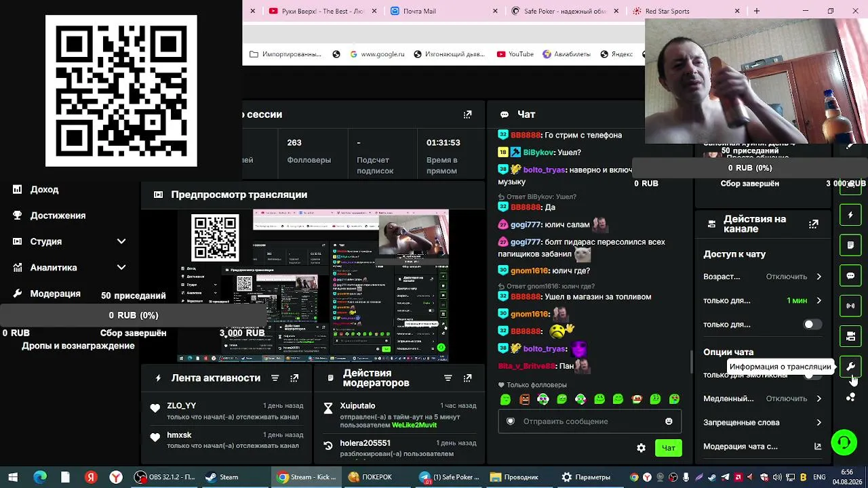Screen dimensions: 868x488
Task: Open the Windows Start menu
Action: (x=13, y=477)
